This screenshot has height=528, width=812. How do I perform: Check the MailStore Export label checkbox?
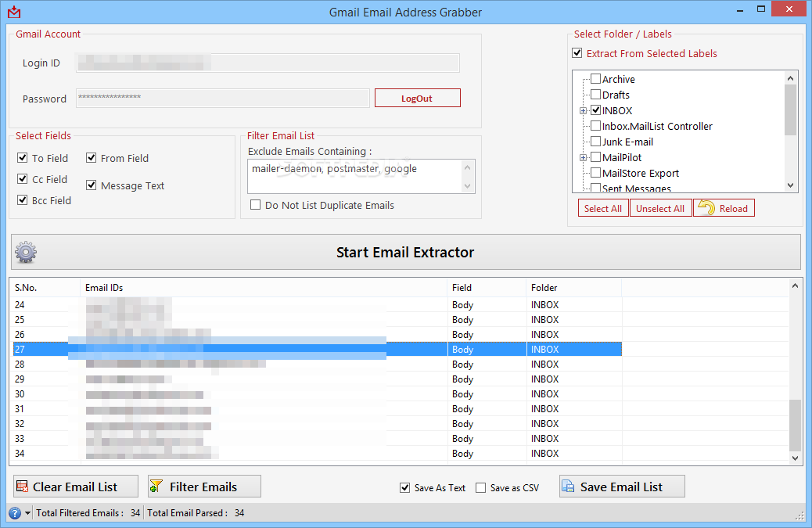[596, 172]
